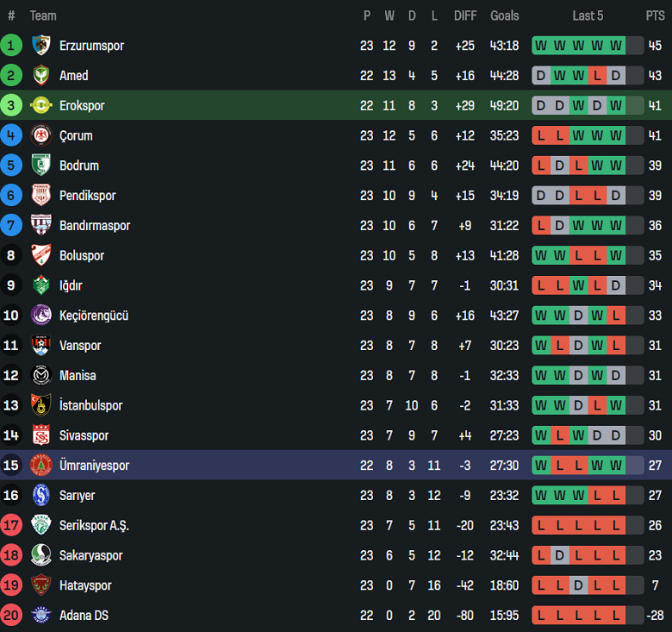
Task: Click the Keçiörengücü purple logo
Action: point(41,316)
